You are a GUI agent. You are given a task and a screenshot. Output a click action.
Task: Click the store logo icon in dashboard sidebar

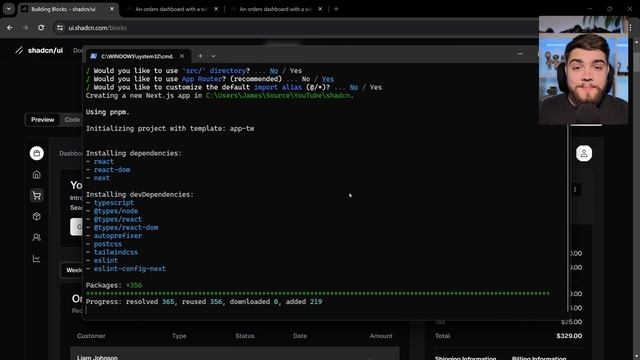coord(37,153)
